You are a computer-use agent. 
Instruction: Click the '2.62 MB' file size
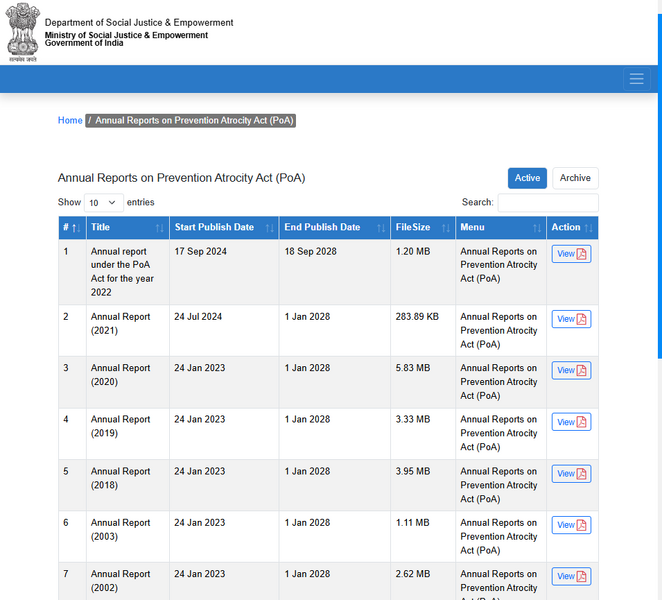(x=413, y=574)
